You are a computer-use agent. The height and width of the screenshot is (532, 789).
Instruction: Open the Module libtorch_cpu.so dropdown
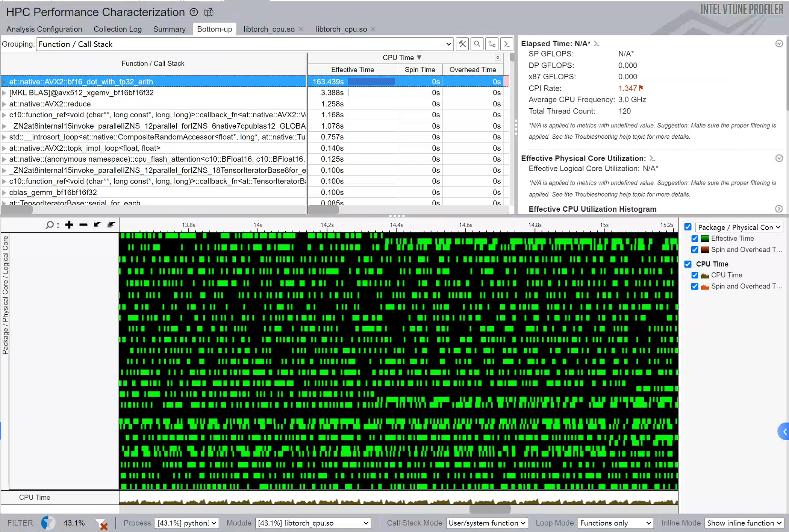click(x=313, y=523)
